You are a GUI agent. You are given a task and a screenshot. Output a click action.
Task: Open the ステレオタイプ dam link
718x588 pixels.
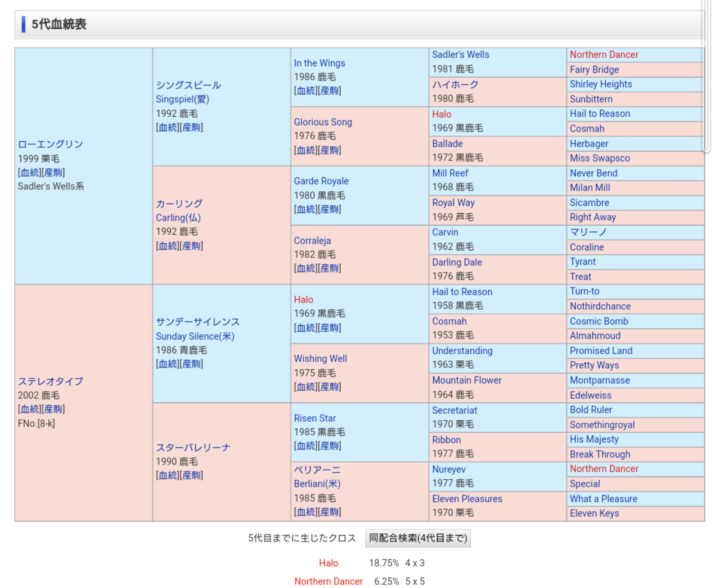[x=50, y=381]
